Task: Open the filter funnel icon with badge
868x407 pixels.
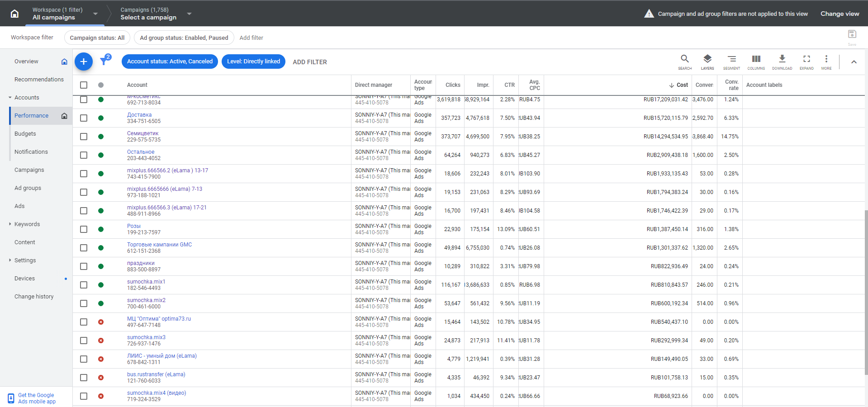Action: pyautogui.click(x=105, y=60)
